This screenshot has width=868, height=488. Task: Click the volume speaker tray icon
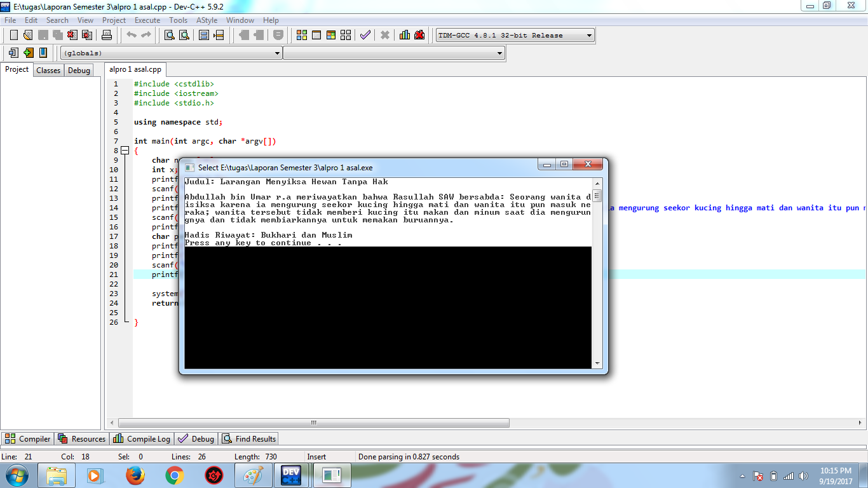click(x=804, y=476)
